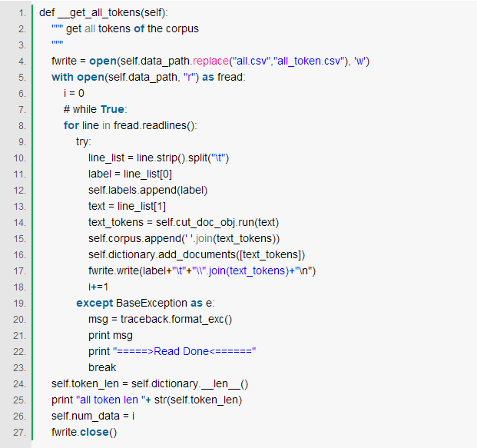Click 'BaseException' in the except clause
Image resolution: width=477 pixels, height=448 pixels.
coord(151,303)
